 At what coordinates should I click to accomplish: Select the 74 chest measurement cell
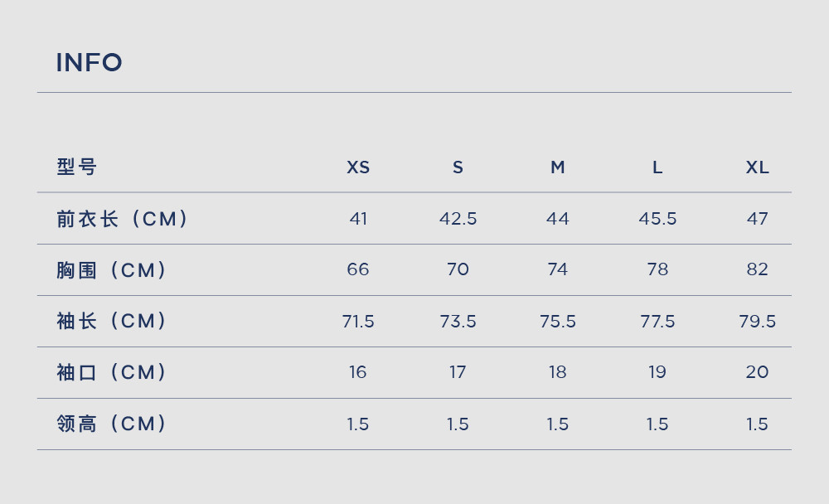point(558,269)
